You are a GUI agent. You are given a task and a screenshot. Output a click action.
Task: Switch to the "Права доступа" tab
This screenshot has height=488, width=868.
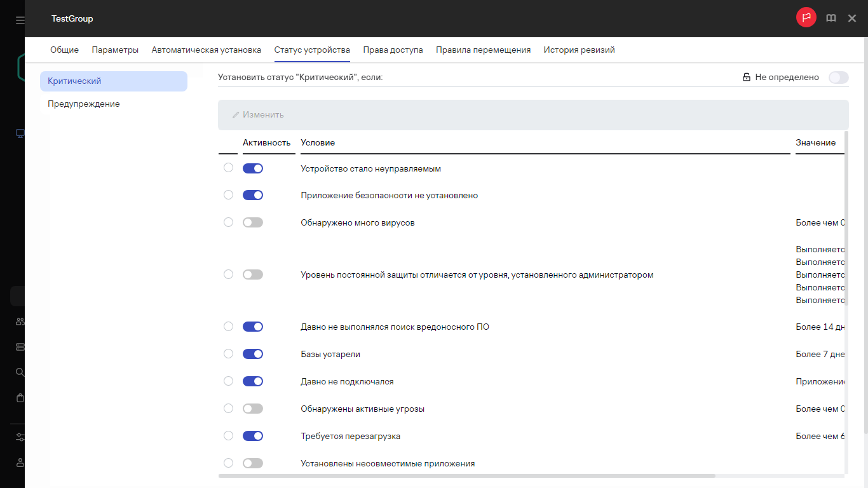click(x=393, y=50)
